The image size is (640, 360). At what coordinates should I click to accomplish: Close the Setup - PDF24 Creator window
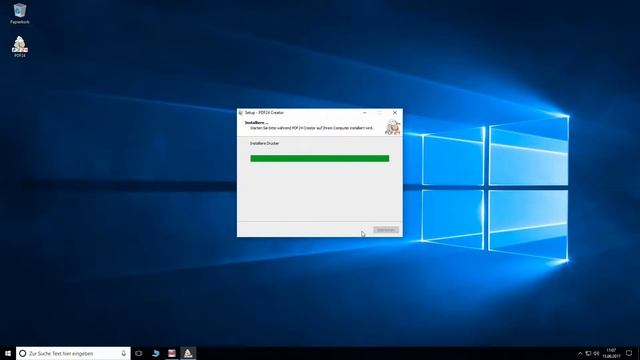coord(395,113)
